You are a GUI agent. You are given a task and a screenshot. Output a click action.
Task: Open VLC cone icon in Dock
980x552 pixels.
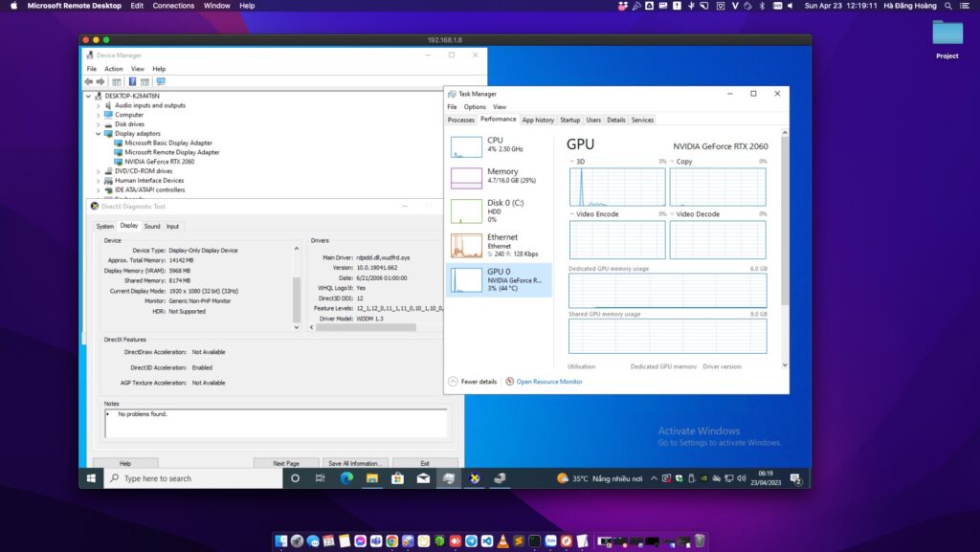coord(502,541)
